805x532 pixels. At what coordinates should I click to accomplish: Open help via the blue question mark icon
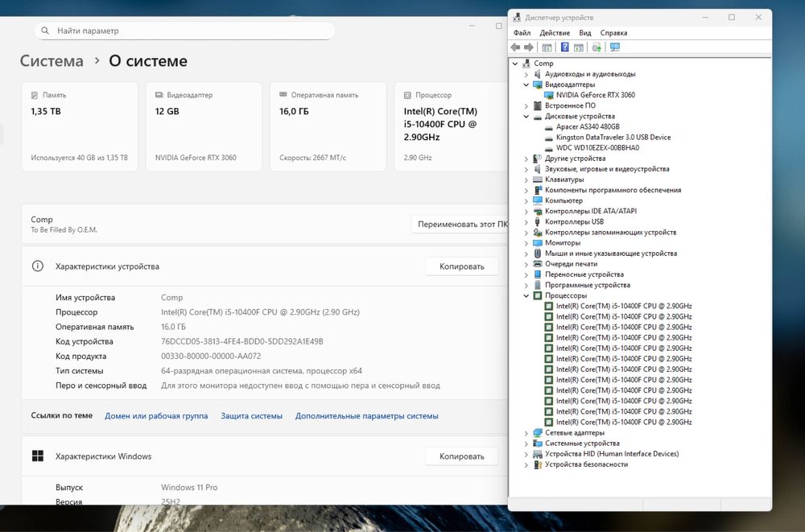(x=565, y=47)
